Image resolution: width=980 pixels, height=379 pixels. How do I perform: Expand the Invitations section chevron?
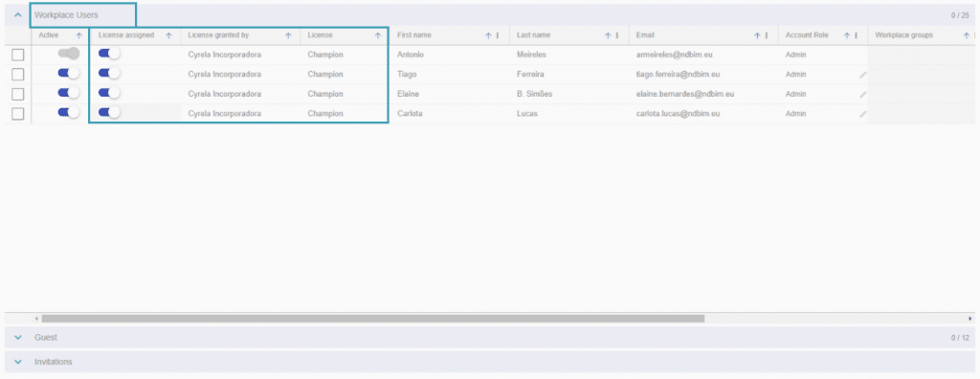pos(17,362)
